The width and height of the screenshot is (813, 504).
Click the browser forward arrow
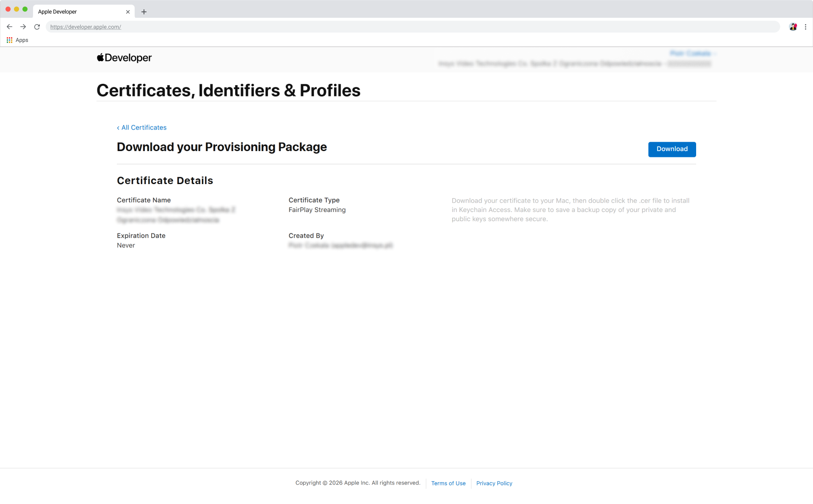coord(23,27)
